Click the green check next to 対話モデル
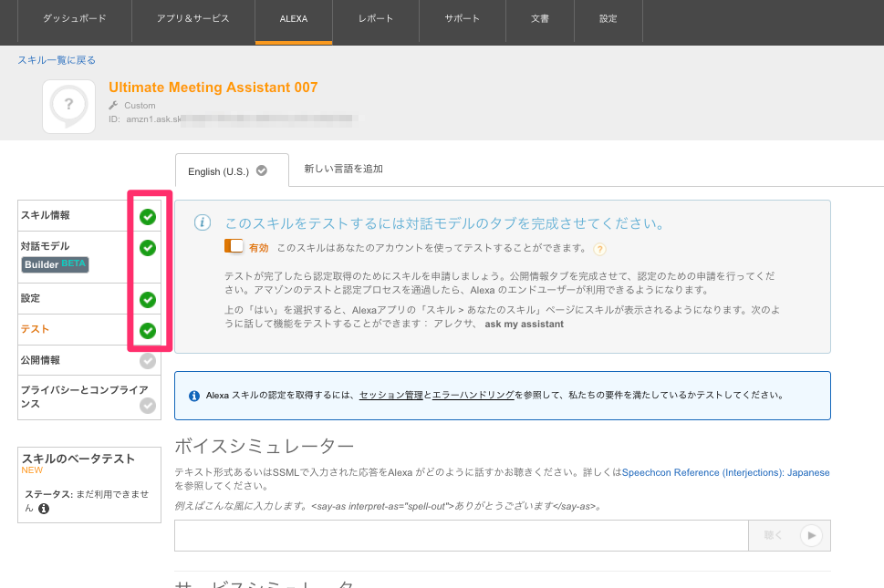Viewport: 884px width, 588px height. coord(148,248)
